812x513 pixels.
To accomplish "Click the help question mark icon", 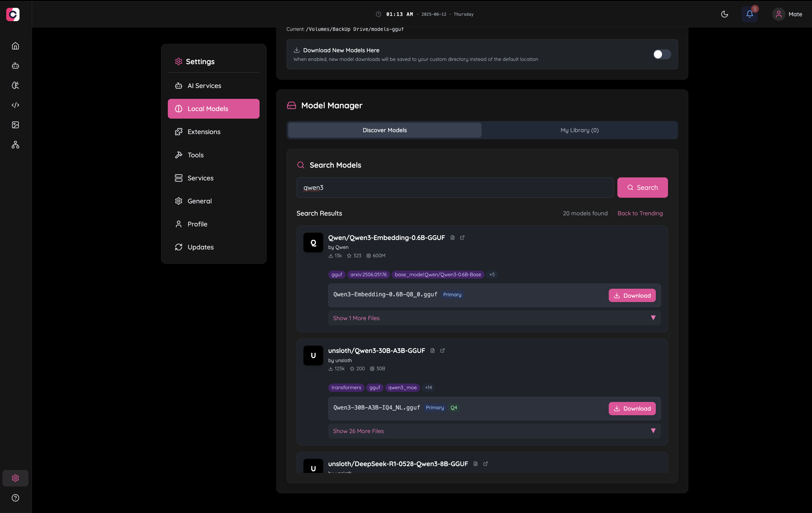I will 15,498.
